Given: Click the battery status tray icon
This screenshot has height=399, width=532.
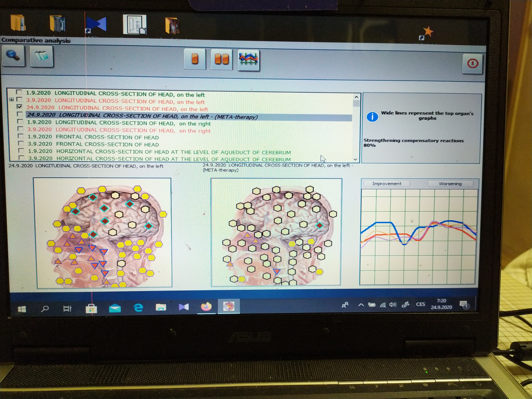Looking at the screenshot, I should [372, 305].
